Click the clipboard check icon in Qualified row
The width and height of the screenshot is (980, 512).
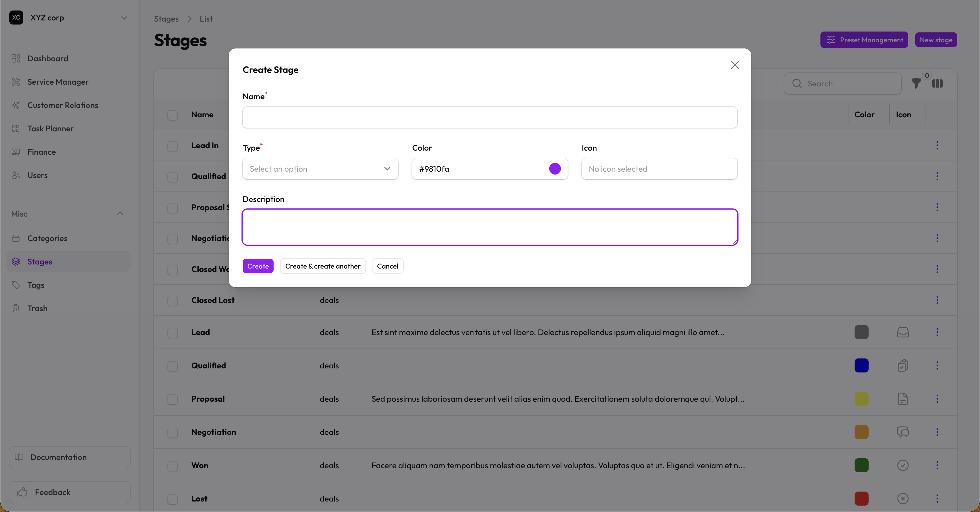pyautogui.click(x=903, y=365)
